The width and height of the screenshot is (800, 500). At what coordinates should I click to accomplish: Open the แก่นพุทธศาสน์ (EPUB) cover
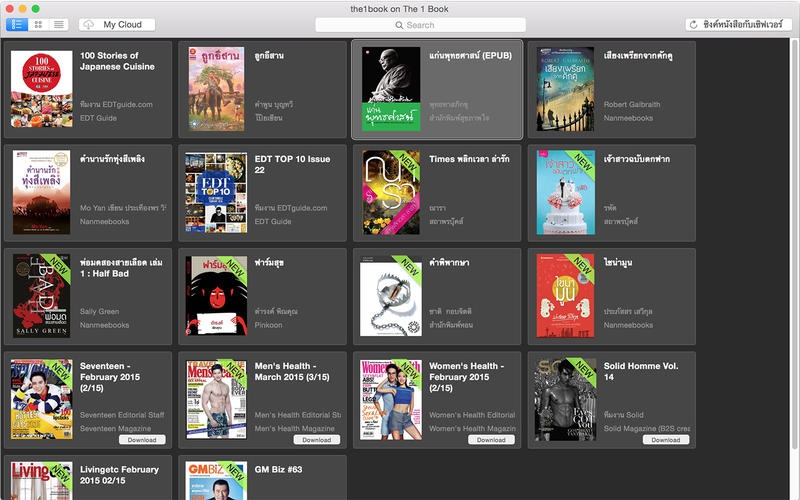click(391, 89)
